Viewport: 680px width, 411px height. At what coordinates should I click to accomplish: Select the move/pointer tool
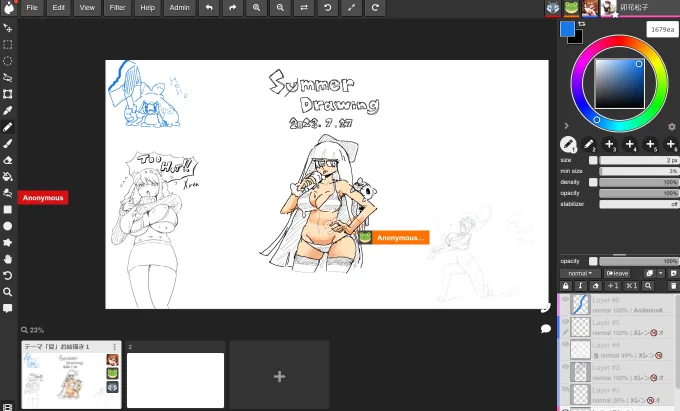coord(7,28)
